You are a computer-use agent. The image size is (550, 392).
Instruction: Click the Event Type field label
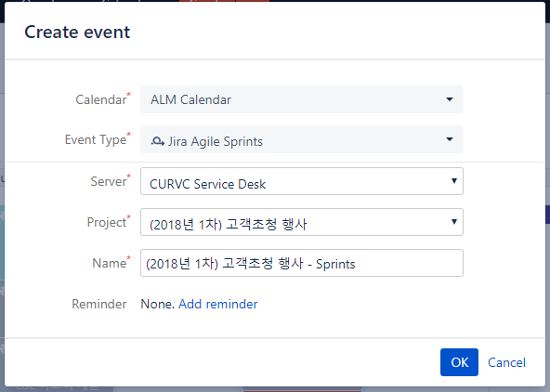tap(96, 140)
